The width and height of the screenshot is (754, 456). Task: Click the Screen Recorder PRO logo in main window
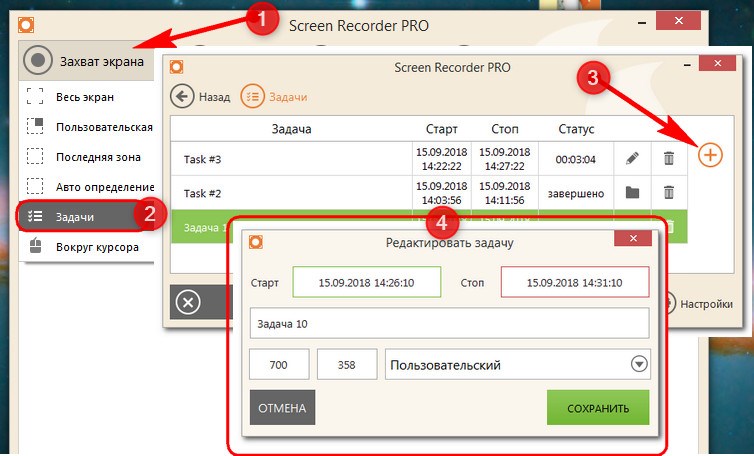[x=26, y=25]
